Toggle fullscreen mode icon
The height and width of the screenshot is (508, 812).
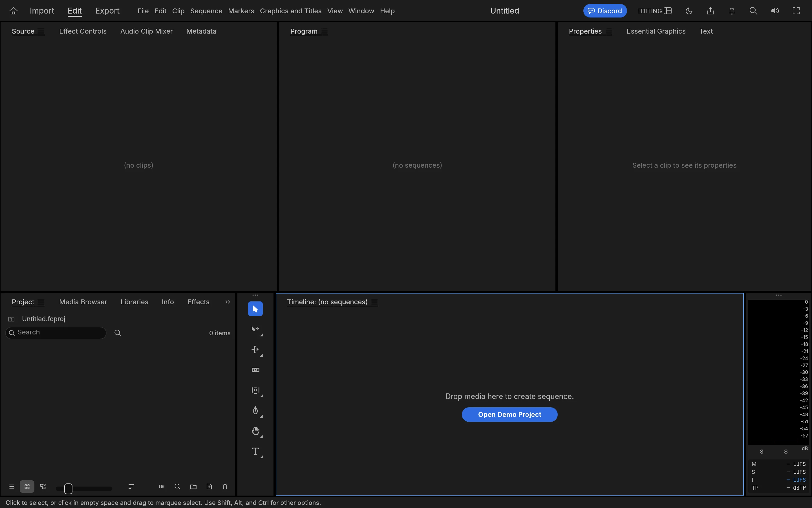(796, 11)
